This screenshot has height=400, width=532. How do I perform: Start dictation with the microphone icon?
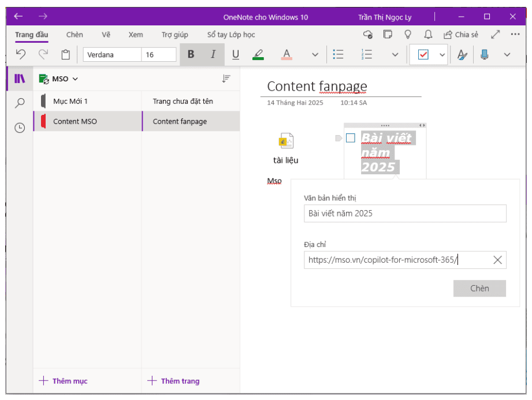coord(485,54)
